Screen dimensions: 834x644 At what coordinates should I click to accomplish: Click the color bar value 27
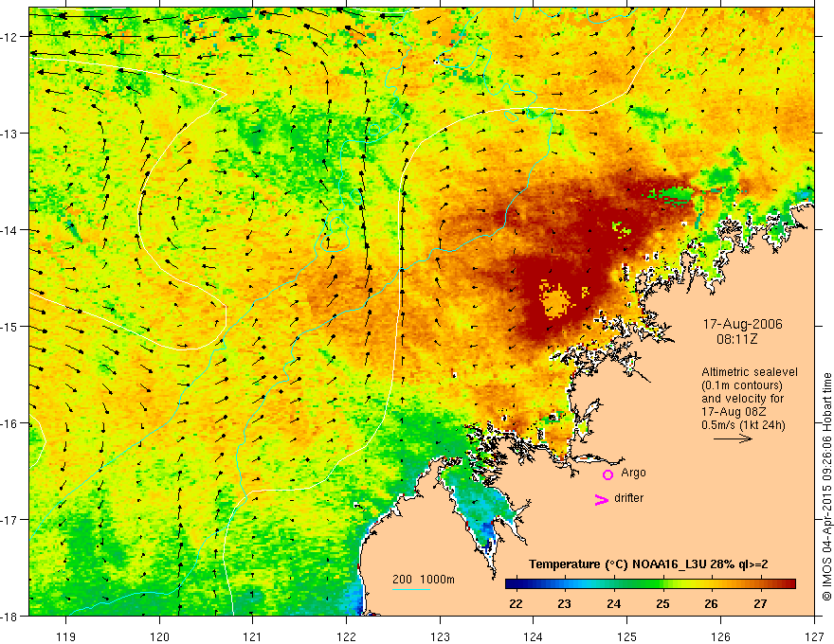[760, 603]
